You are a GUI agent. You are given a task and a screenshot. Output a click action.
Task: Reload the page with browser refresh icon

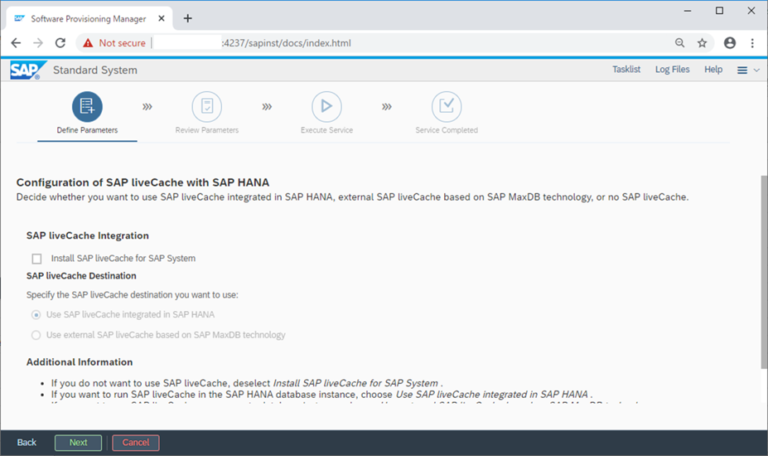coord(60,43)
